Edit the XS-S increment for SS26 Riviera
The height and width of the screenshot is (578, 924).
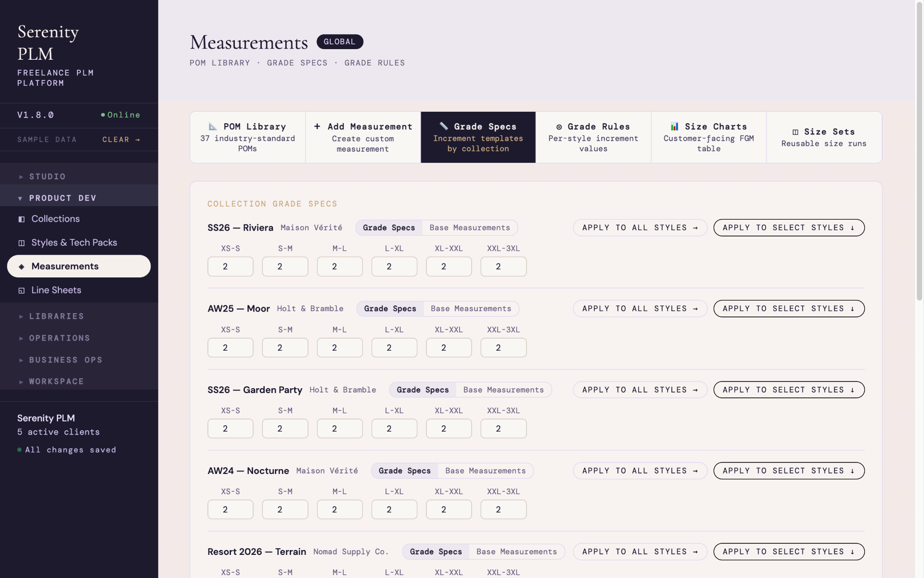point(231,266)
